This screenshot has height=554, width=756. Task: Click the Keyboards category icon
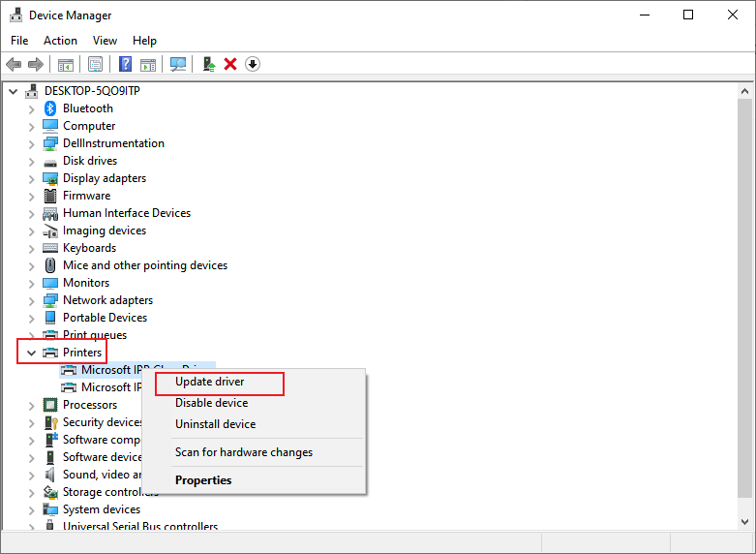50,248
